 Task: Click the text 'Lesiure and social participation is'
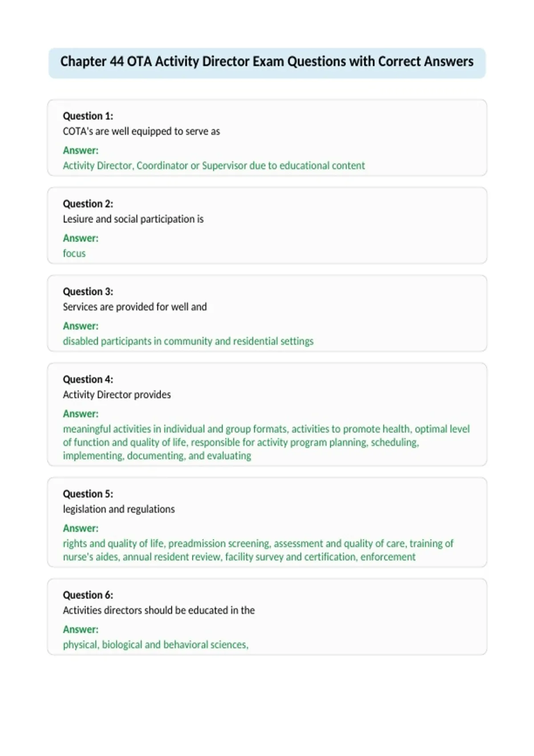[133, 219]
